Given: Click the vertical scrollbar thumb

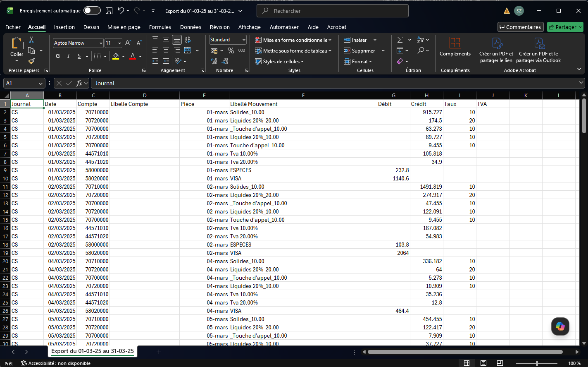Looking at the screenshot, I should (584, 116).
